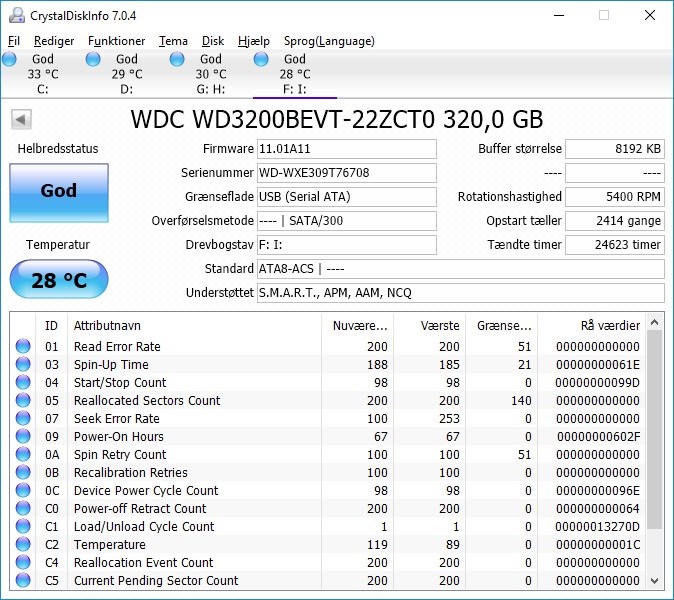Open the Sprog(Language) menu

click(x=329, y=41)
